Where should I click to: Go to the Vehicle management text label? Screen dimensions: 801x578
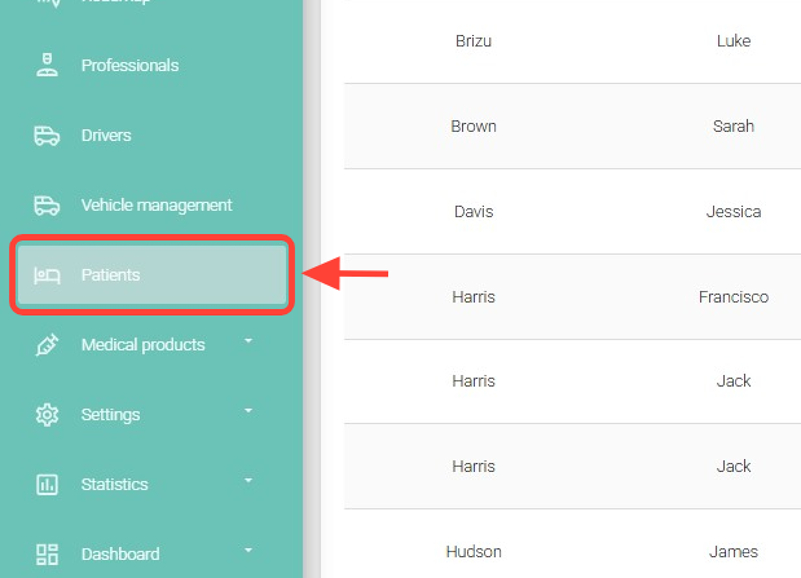(x=156, y=205)
